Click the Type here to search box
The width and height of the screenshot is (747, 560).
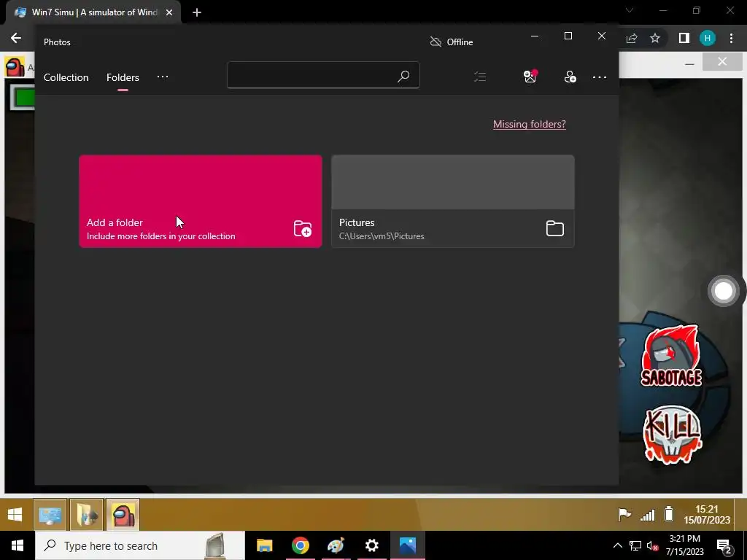[140, 545]
